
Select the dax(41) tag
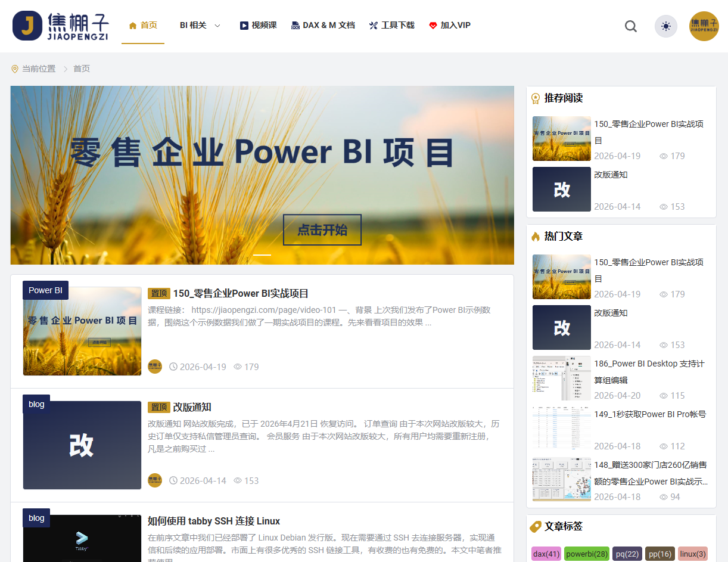pos(546,554)
